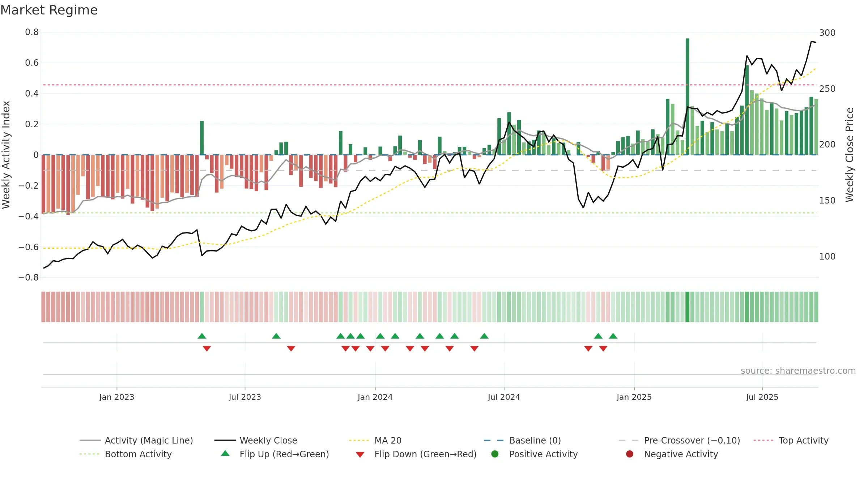Viewport: 868px width, 488px height.
Task: Toggle Activity (Magic Line) legend entry
Action: pyautogui.click(x=136, y=440)
